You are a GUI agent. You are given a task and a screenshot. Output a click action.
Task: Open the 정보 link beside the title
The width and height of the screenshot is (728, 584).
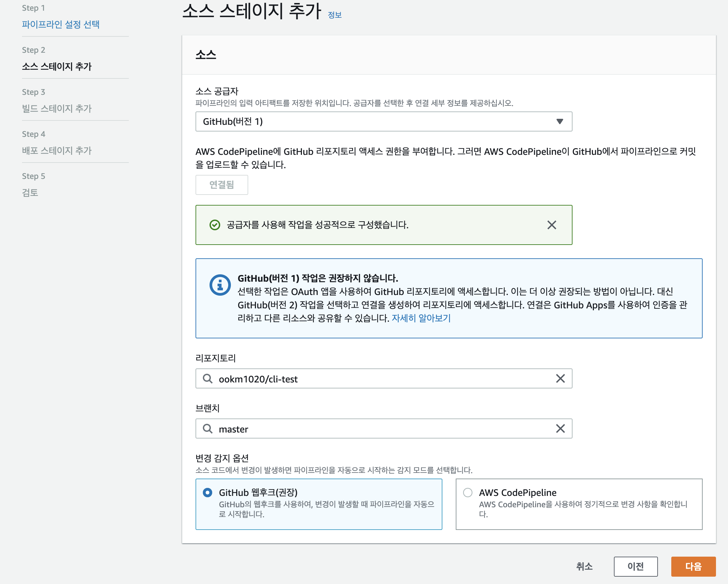[335, 15]
